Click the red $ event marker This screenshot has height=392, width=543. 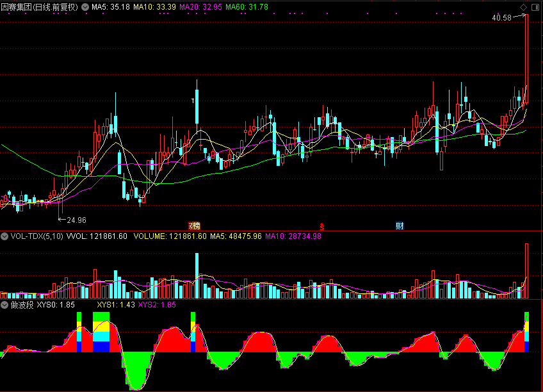click(322, 225)
